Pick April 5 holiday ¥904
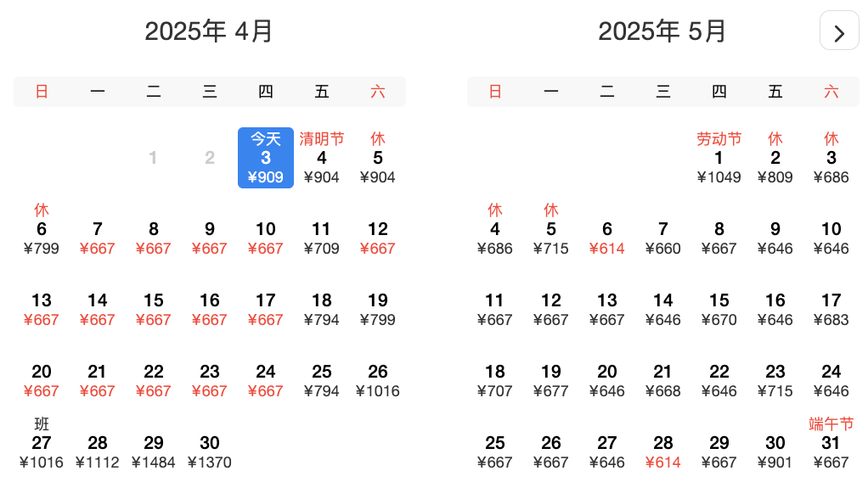The image size is (868, 482). [x=378, y=158]
